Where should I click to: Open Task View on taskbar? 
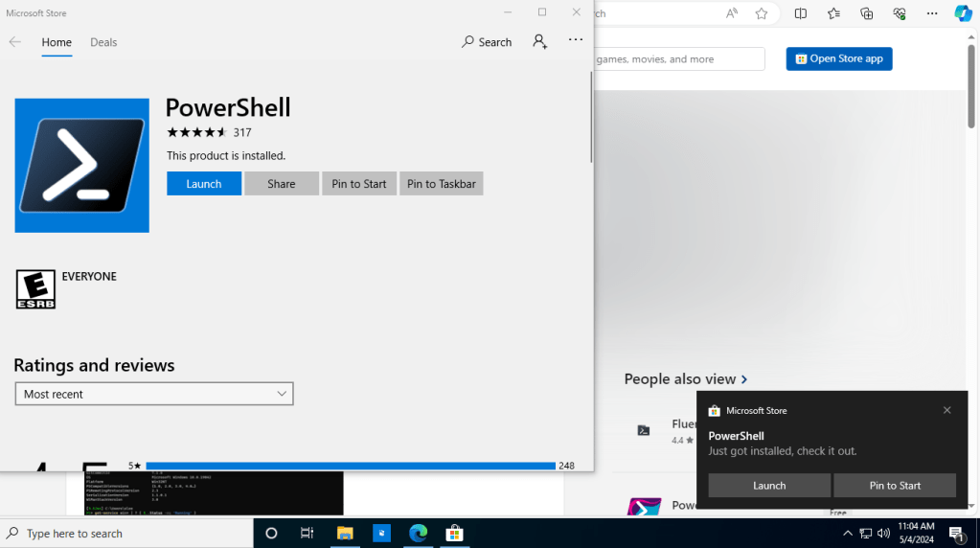(307, 533)
